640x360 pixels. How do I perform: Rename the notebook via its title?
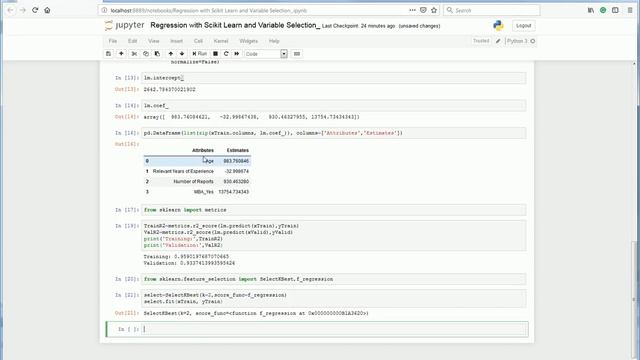235,25
